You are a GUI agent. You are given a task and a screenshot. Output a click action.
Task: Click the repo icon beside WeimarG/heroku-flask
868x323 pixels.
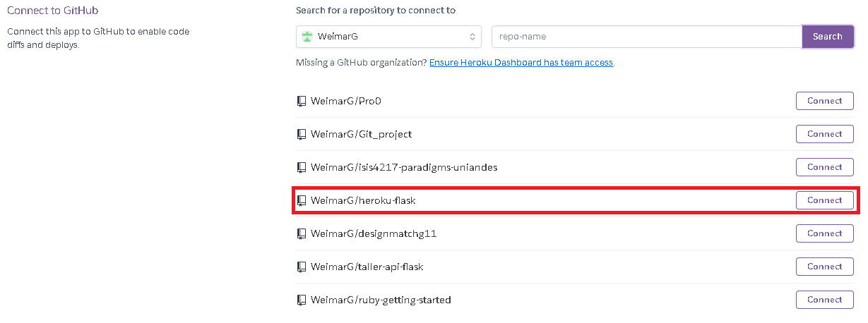tap(302, 200)
